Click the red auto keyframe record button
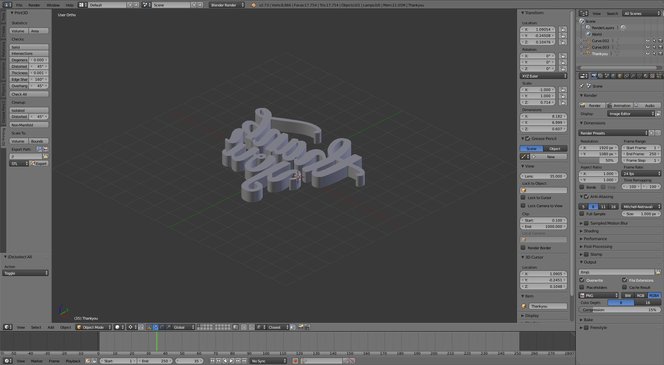Viewport: 664px width, 365px height. (295, 361)
